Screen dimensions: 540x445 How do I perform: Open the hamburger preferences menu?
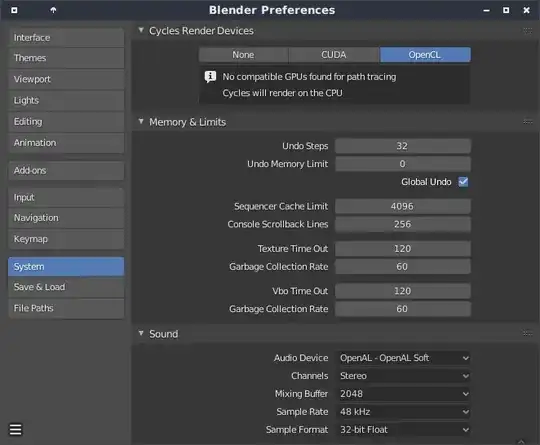click(15, 430)
